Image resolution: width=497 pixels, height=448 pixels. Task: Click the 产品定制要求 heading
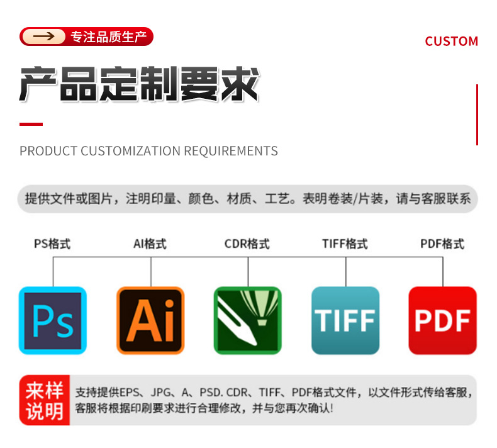point(140,84)
